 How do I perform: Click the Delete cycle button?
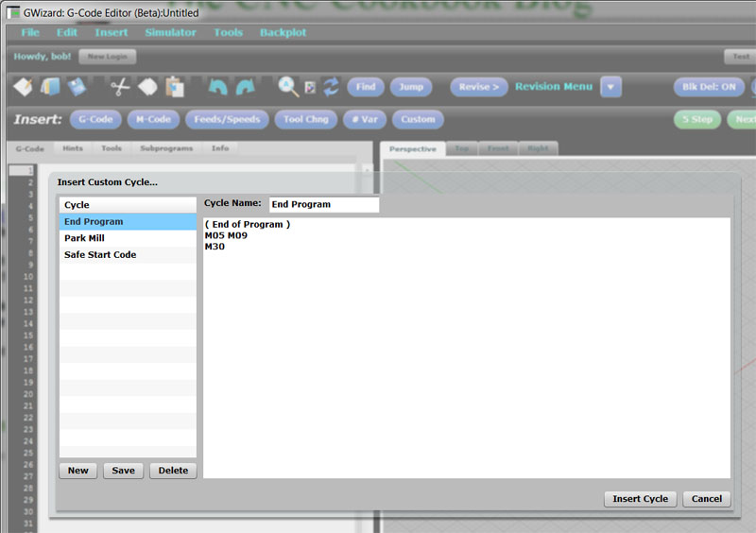point(173,471)
